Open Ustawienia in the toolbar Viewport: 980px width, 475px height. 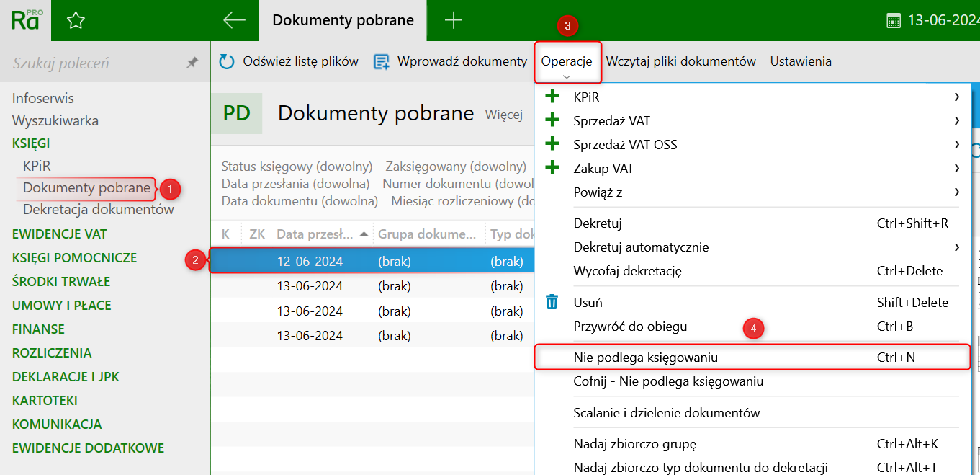[801, 62]
